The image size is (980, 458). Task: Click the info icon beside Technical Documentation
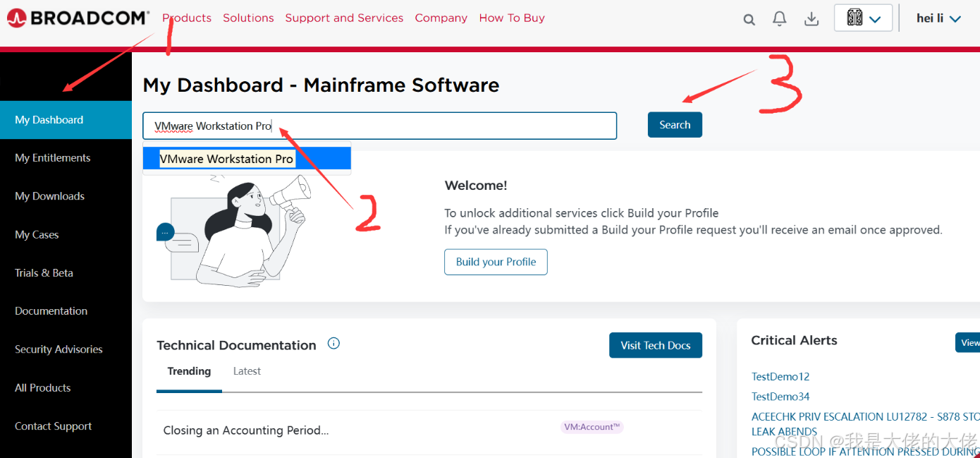click(334, 344)
